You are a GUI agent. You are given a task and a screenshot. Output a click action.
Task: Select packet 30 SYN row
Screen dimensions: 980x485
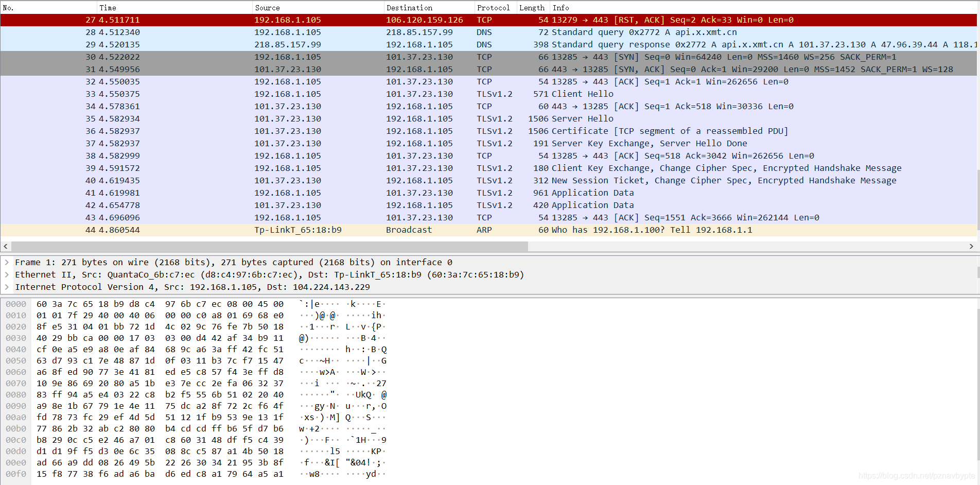click(x=488, y=57)
